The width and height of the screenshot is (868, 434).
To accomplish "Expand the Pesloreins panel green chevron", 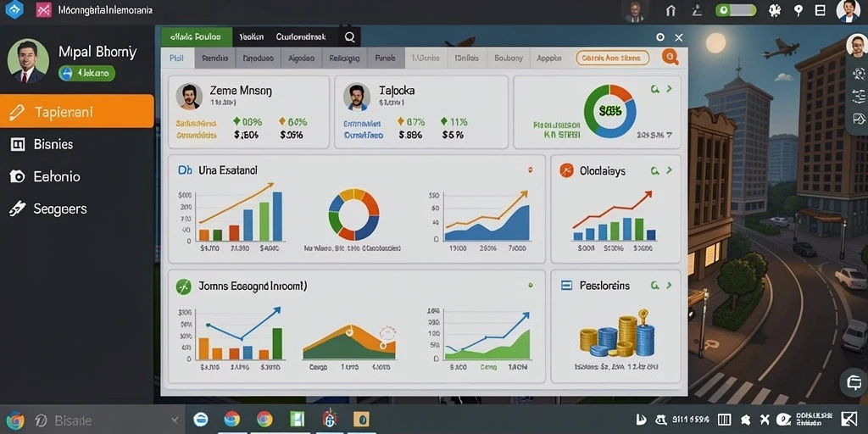I will [x=669, y=286].
